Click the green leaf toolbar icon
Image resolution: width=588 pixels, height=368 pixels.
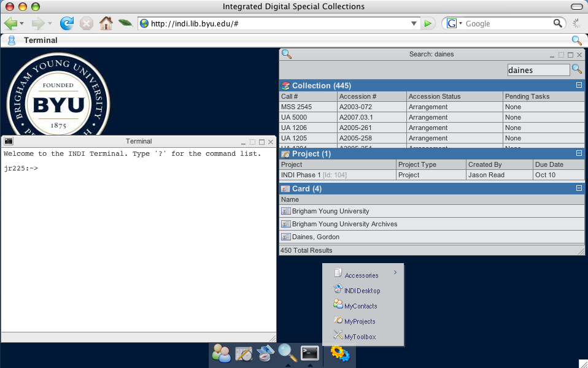[x=125, y=23]
